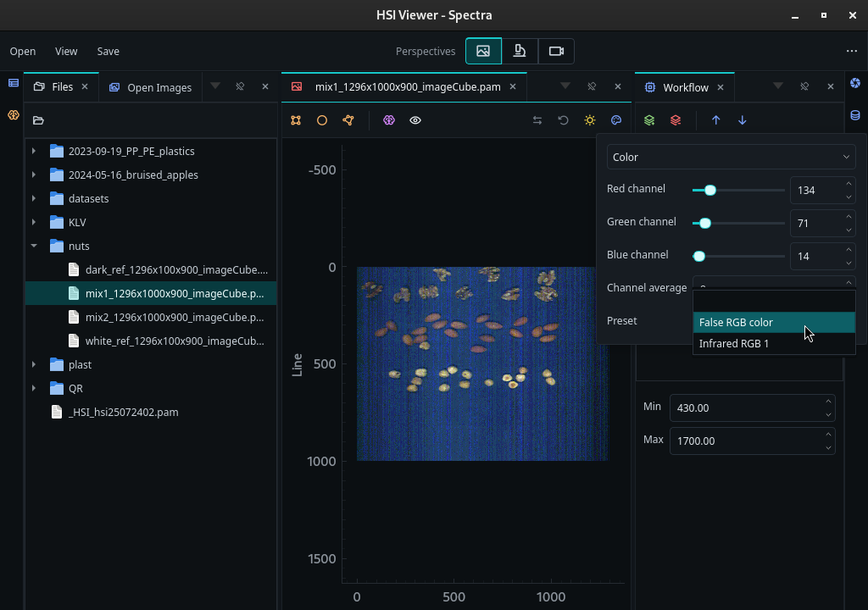The width and height of the screenshot is (868, 610).
Task: Click the reset rotation arrow icon
Action: pyautogui.click(x=563, y=120)
